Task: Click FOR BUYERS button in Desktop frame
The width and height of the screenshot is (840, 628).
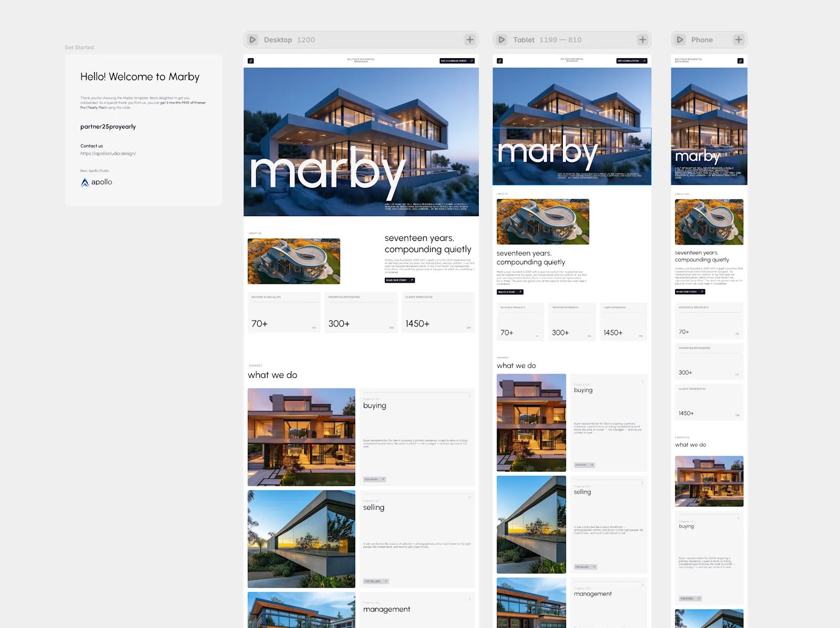Action: click(x=375, y=480)
